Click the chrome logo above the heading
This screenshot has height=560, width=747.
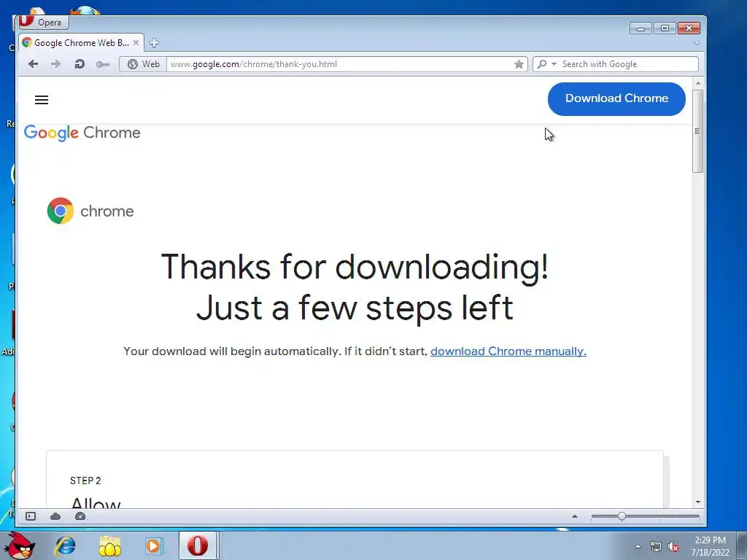click(90, 211)
